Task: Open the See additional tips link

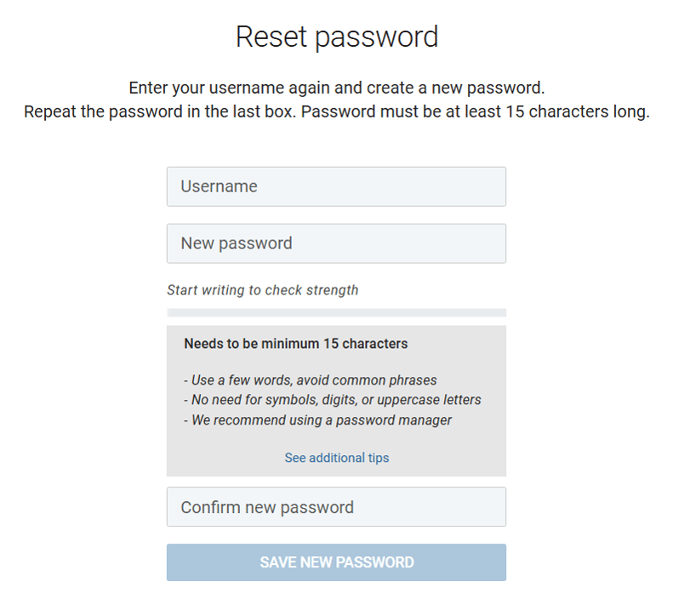Action: [336, 458]
